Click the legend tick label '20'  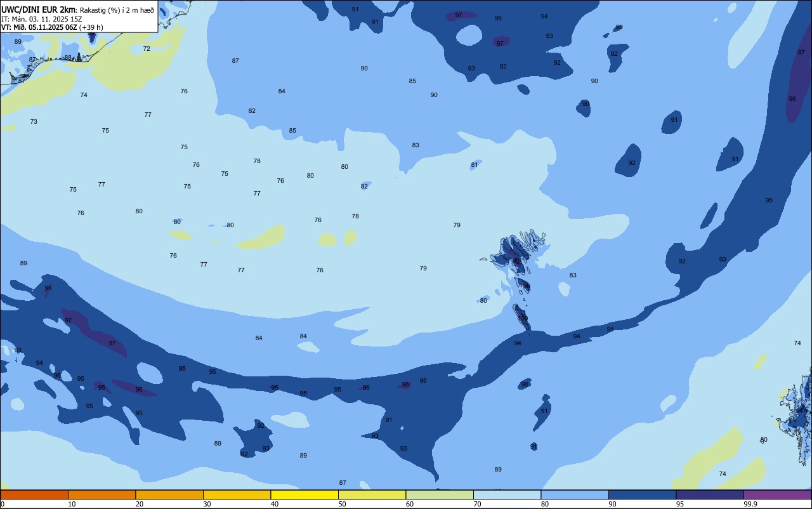coord(140,504)
